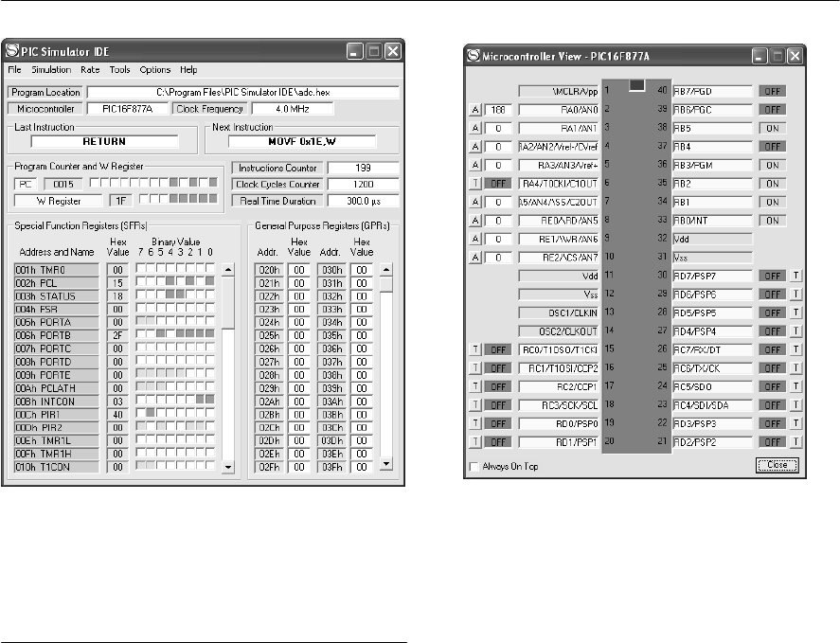Click the T button for RC0/T1OSO/T1CKI pin

coord(474,349)
